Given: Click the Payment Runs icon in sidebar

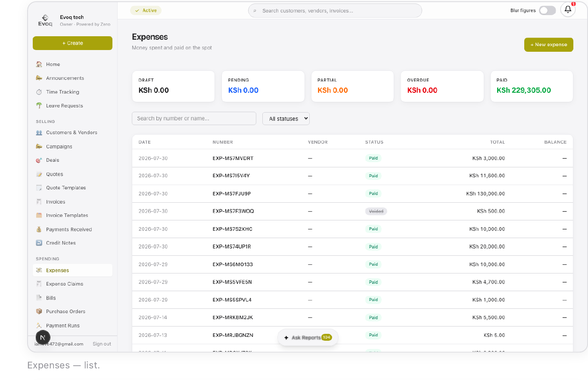Looking at the screenshot, I should click(x=39, y=326).
